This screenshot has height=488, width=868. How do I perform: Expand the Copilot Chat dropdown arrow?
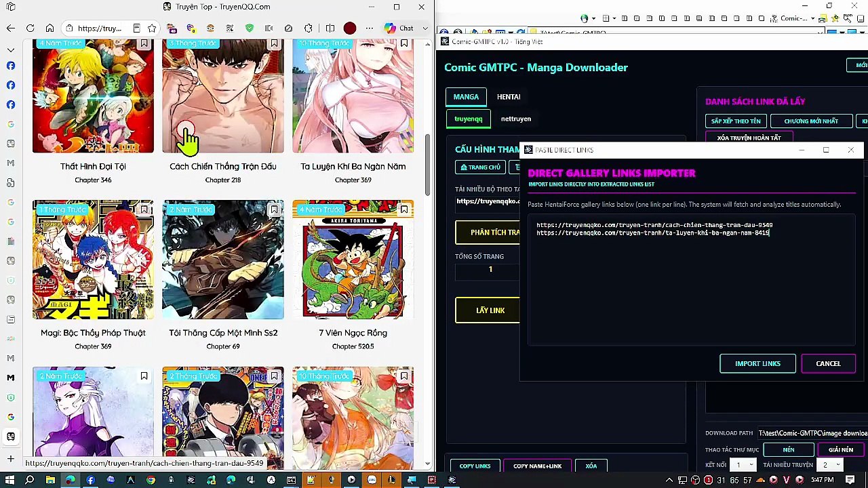pyautogui.click(x=425, y=28)
